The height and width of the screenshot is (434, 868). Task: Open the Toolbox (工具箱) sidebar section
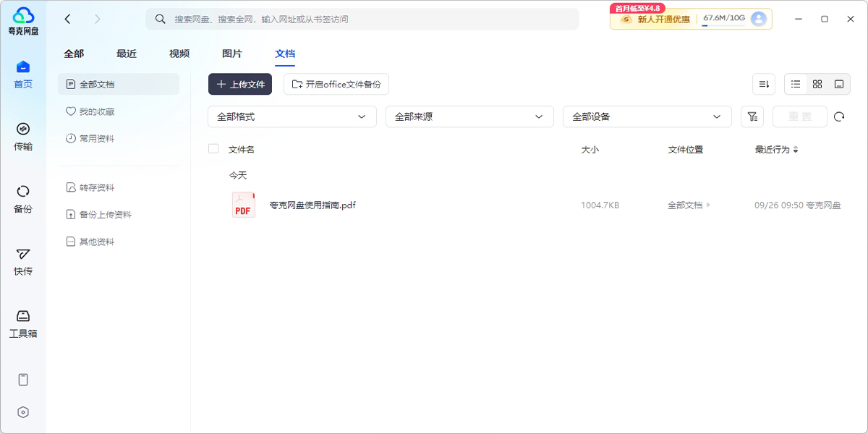(x=23, y=323)
